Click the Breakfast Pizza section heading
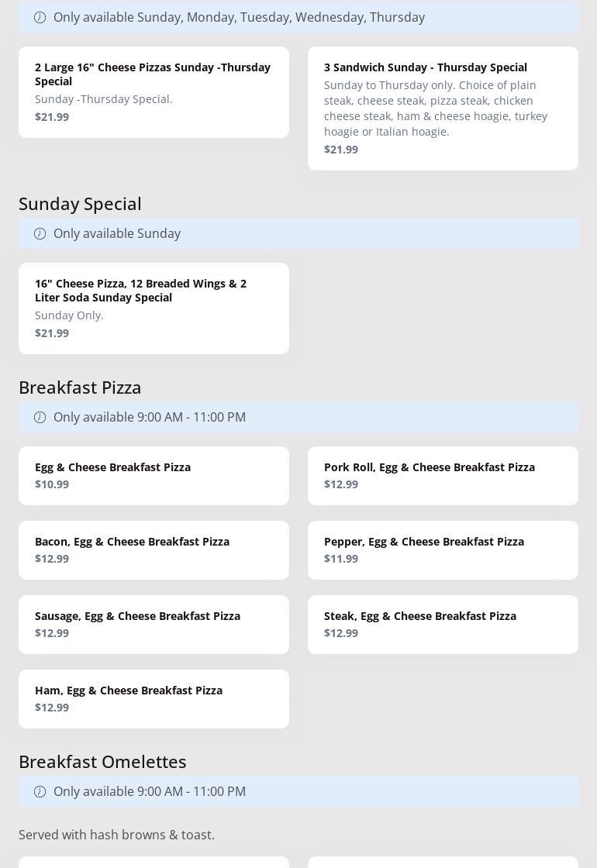Image resolution: width=597 pixels, height=868 pixels. coord(80,387)
